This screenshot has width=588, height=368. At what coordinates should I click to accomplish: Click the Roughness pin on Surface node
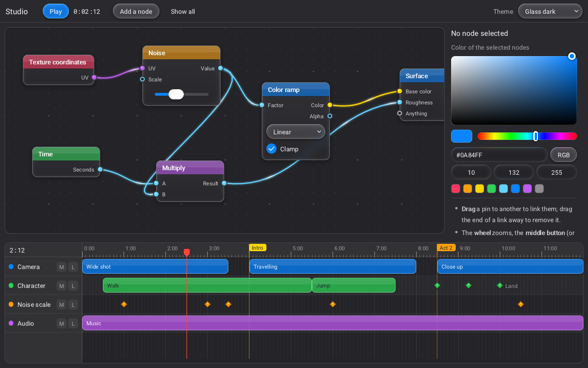coord(400,102)
